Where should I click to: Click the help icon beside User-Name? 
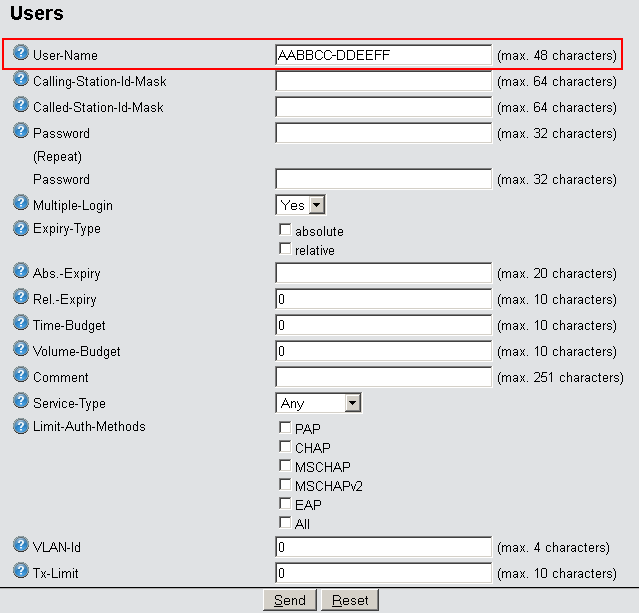coord(21,52)
